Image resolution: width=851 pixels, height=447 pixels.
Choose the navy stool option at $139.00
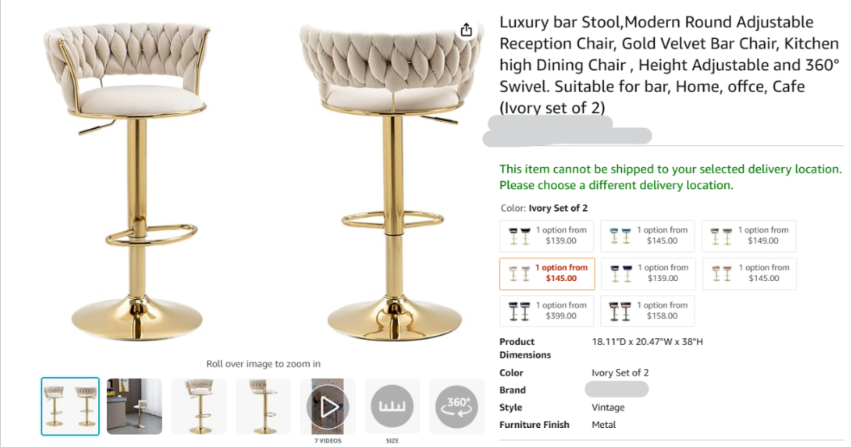(647, 273)
